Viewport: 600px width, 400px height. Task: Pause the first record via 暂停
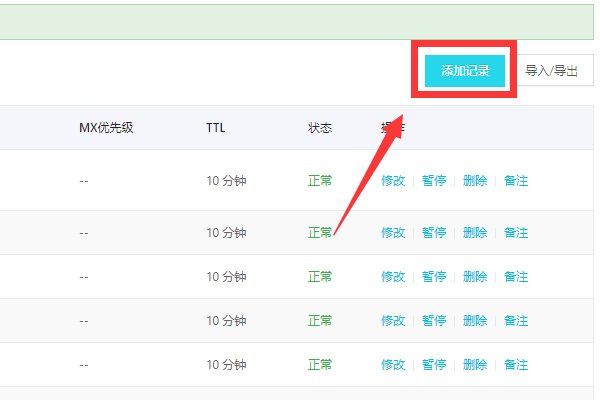tap(434, 181)
